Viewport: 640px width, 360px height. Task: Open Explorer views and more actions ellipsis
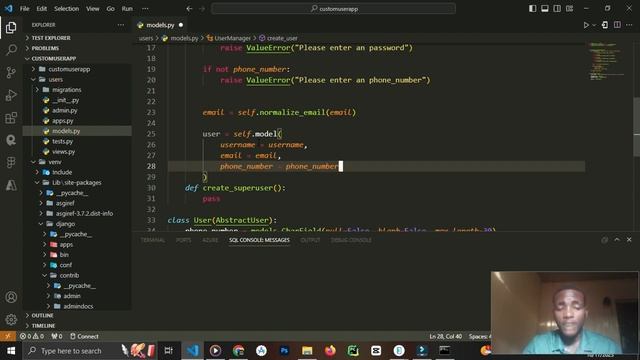(x=121, y=25)
